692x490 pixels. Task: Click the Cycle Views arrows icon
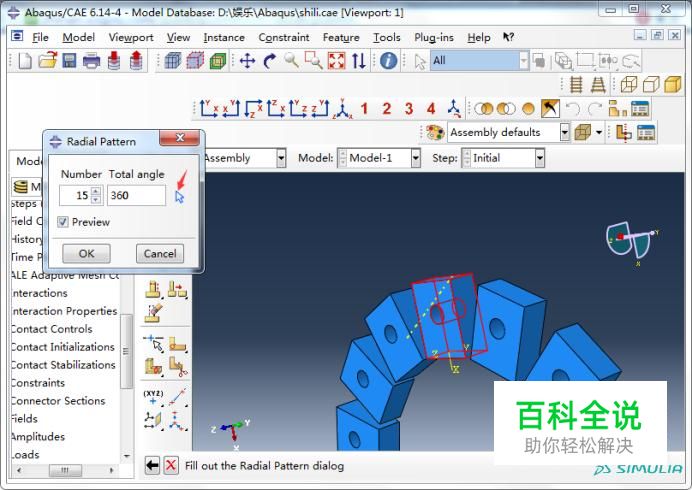(359, 60)
